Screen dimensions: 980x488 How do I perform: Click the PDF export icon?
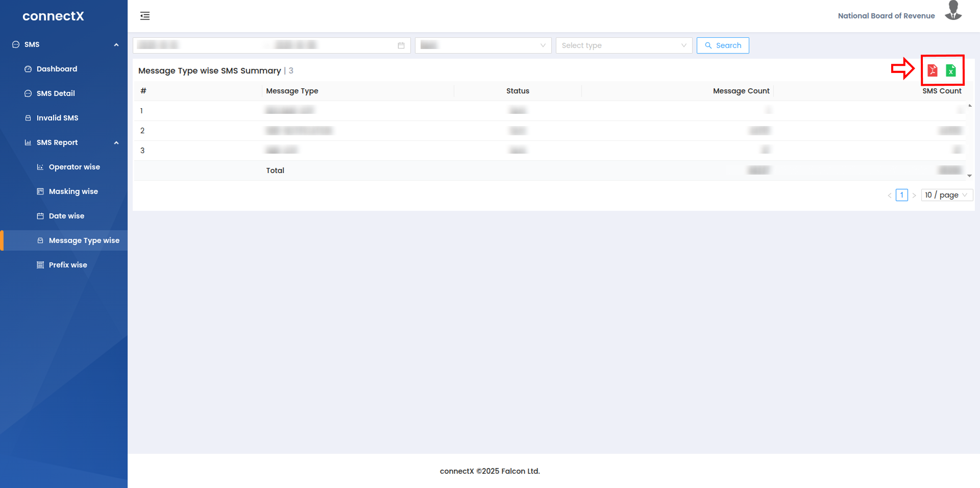(932, 70)
